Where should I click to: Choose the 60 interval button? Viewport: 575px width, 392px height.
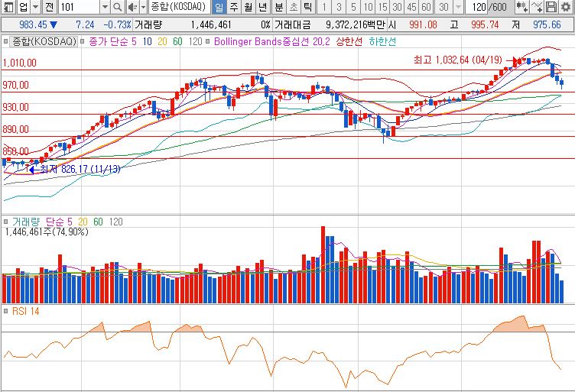(426, 7)
